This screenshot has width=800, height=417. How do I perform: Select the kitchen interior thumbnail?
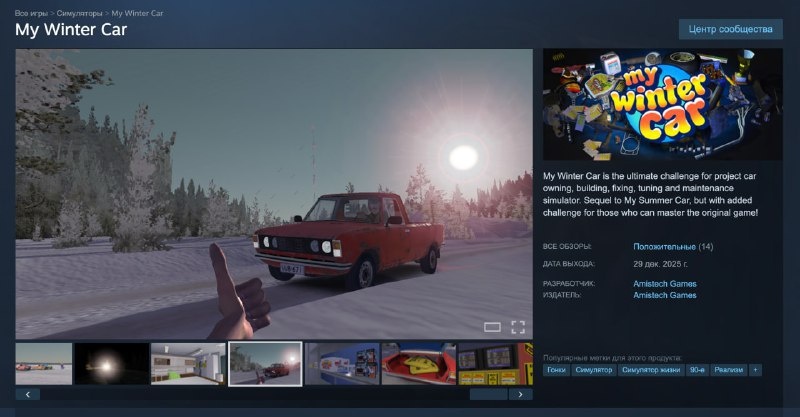[188, 364]
